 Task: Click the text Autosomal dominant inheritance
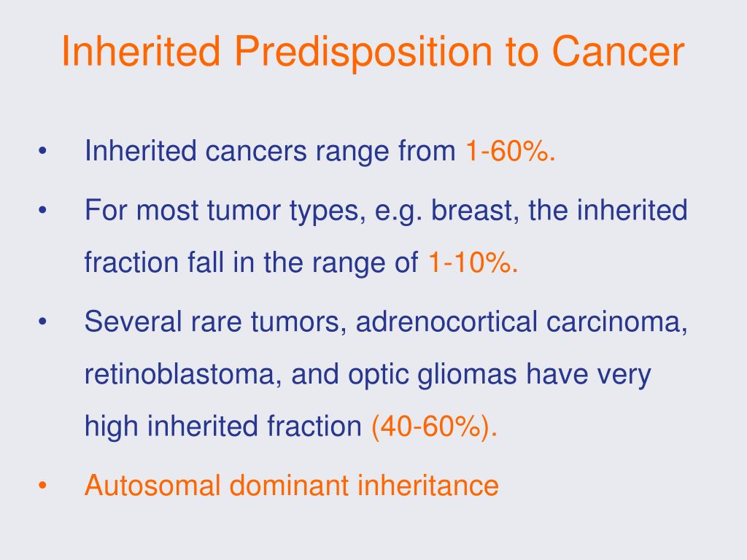[292, 485]
